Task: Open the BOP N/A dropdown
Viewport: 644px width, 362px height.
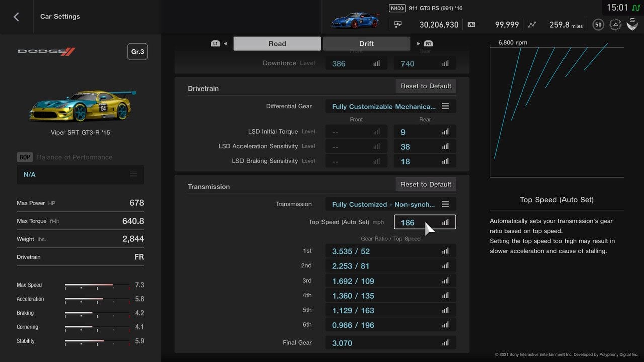Action: click(x=80, y=174)
